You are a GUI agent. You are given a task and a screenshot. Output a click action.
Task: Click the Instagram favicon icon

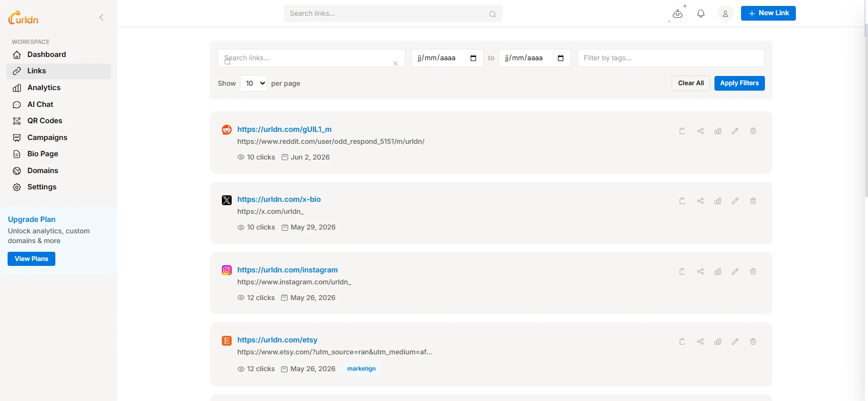point(227,270)
